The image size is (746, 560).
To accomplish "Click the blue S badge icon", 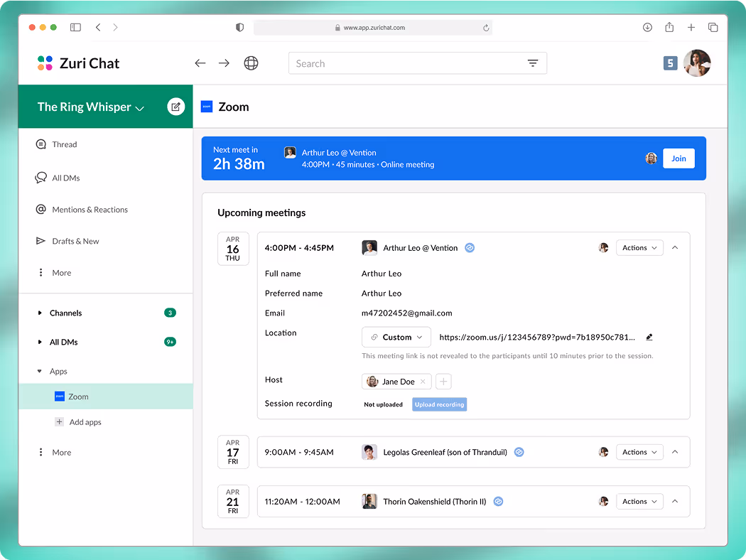I will (x=671, y=63).
